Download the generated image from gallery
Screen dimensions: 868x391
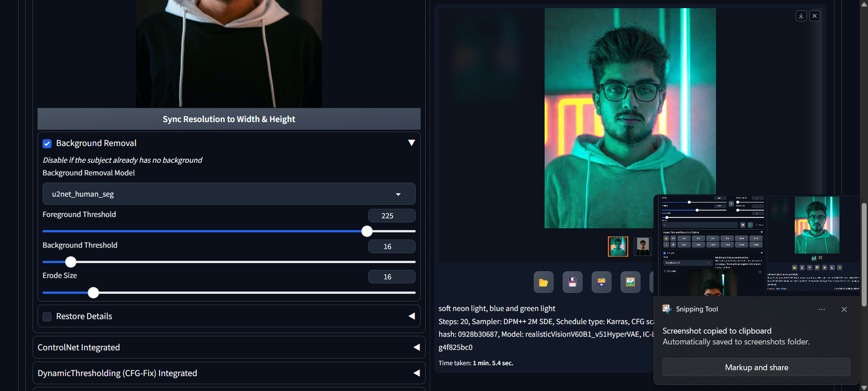tap(801, 16)
